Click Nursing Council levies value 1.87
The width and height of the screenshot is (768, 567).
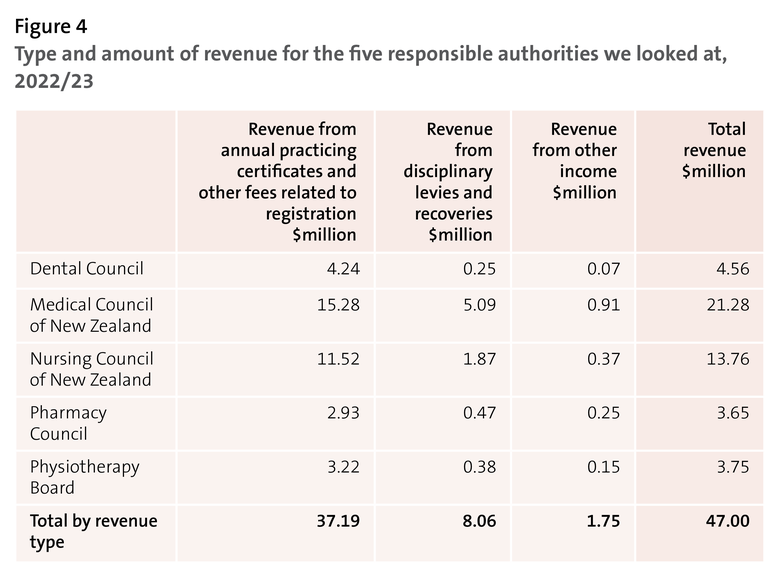(x=480, y=359)
